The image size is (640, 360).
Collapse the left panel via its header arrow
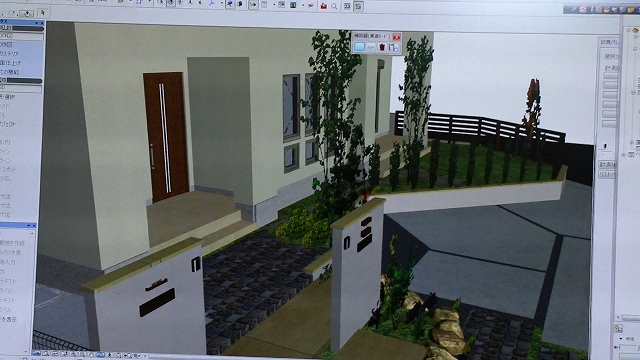pos(38,23)
